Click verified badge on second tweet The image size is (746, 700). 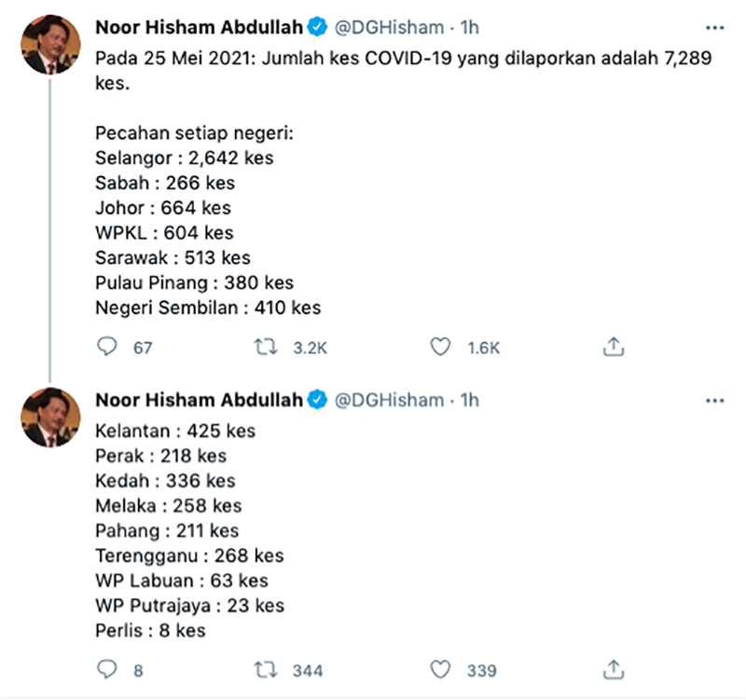click(x=317, y=400)
